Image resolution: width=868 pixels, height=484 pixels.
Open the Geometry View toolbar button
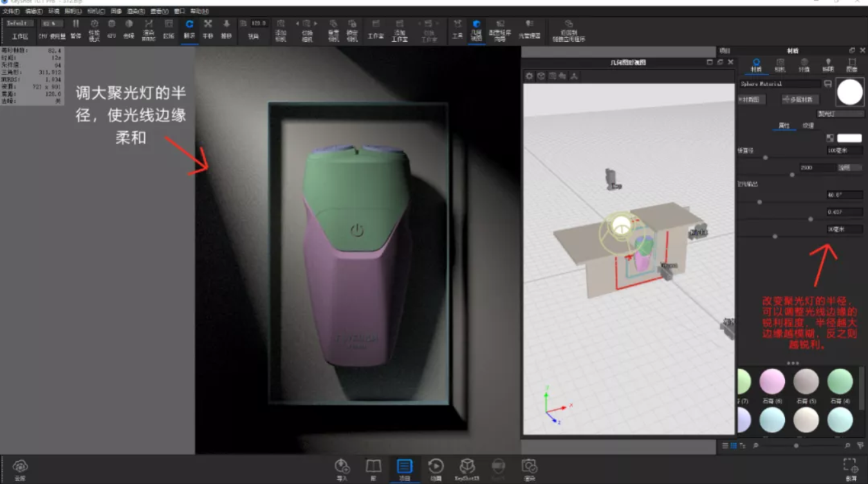click(x=476, y=30)
